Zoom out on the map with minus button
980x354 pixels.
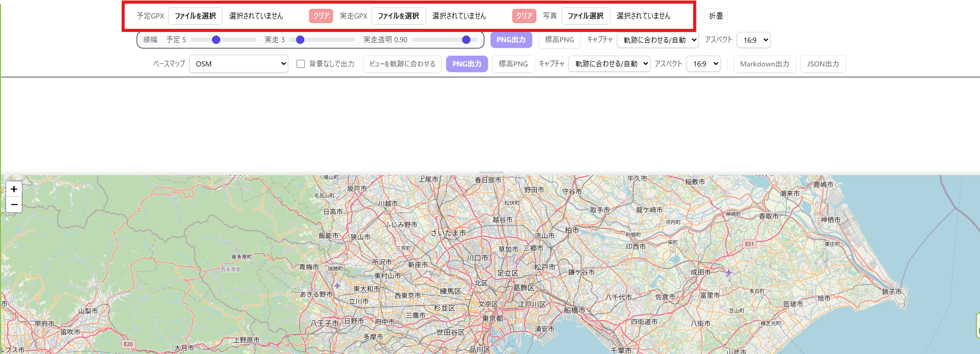pos(14,205)
